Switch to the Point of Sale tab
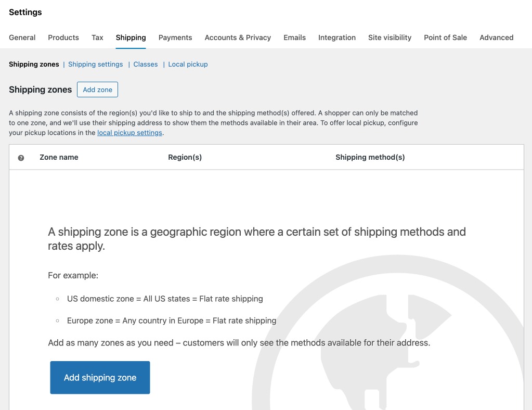The height and width of the screenshot is (410, 532). click(445, 37)
